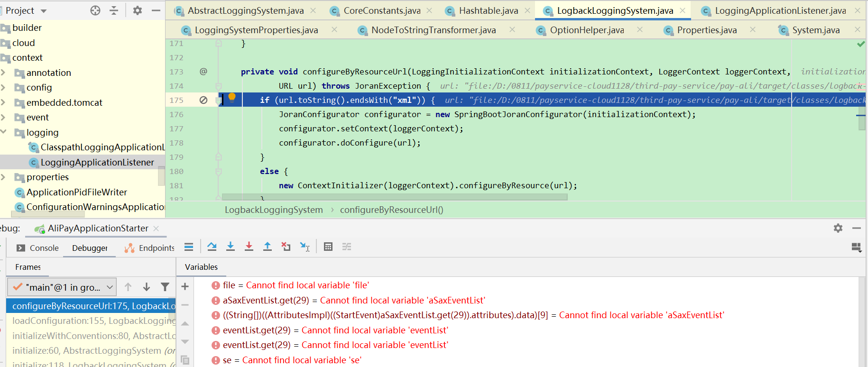Select ApplicationPidFileWriter in project tree
The image size is (868, 367).
(76, 192)
